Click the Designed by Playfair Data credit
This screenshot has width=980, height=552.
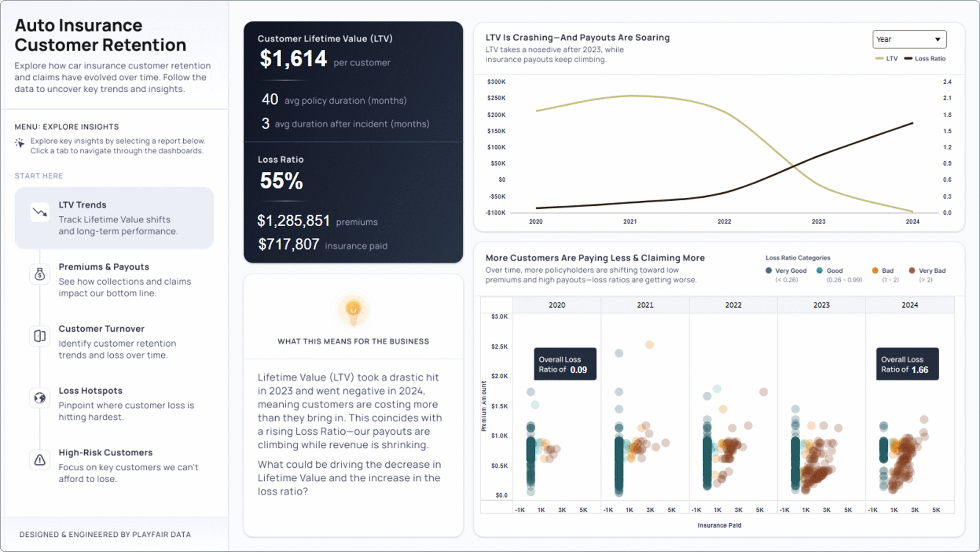106,534
